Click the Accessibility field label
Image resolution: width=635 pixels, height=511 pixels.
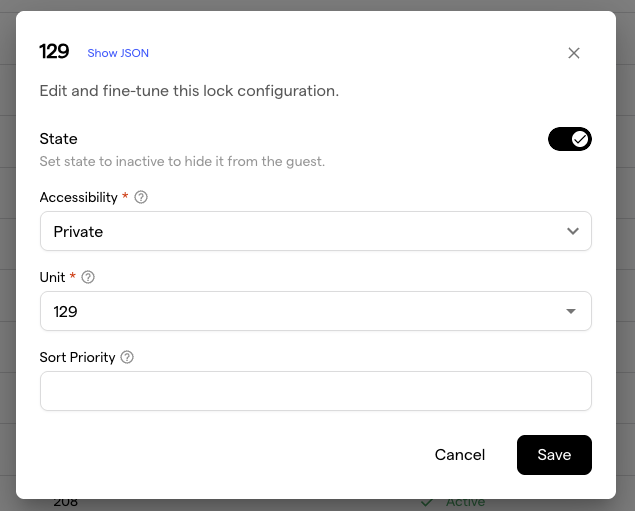point(78,198)
